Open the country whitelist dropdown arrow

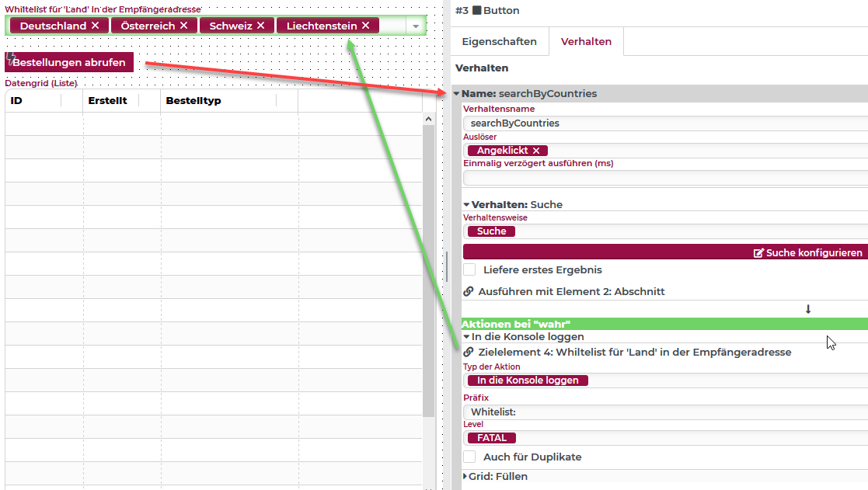(416, 26)
